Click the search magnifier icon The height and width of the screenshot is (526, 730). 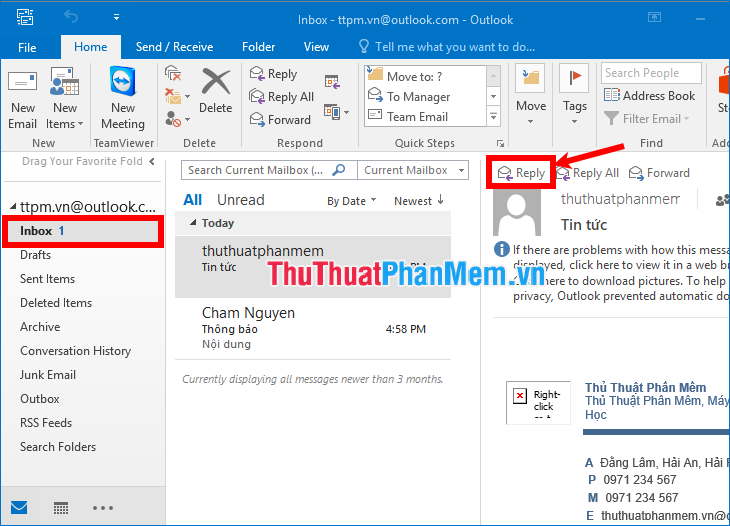pos(339,170)
